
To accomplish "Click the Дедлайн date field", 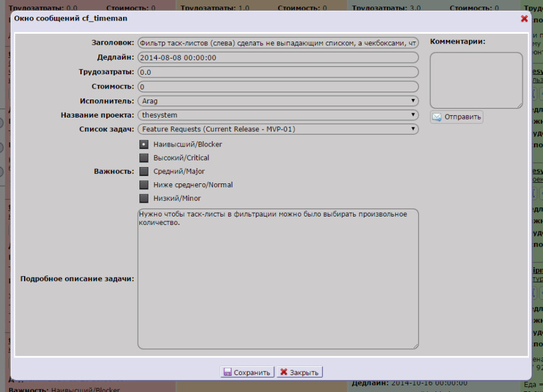I will (278, 58).
